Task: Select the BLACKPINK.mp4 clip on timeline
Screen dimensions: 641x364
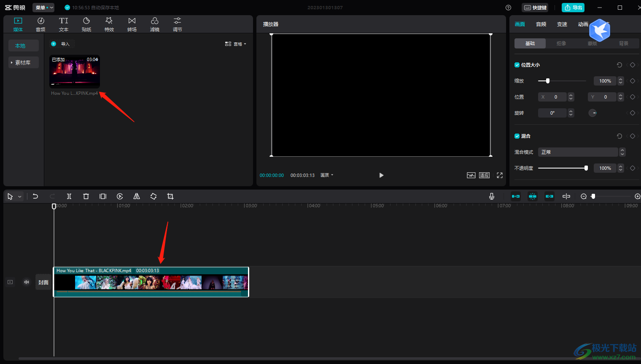Action: 151,282
